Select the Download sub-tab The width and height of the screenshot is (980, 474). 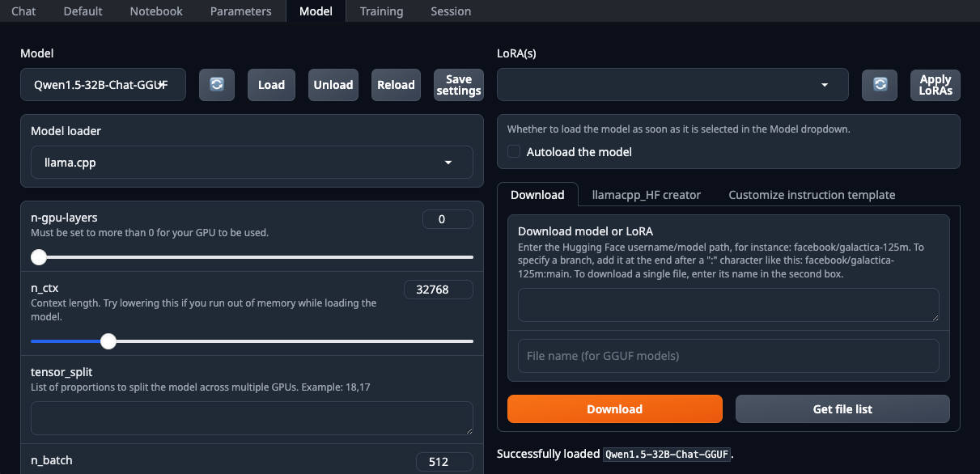pos(537,195)
